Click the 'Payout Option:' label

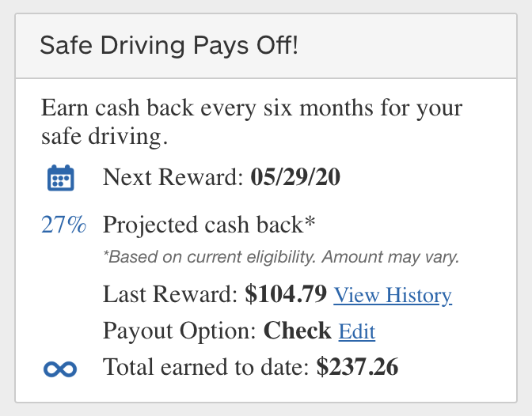pos(180,331)
